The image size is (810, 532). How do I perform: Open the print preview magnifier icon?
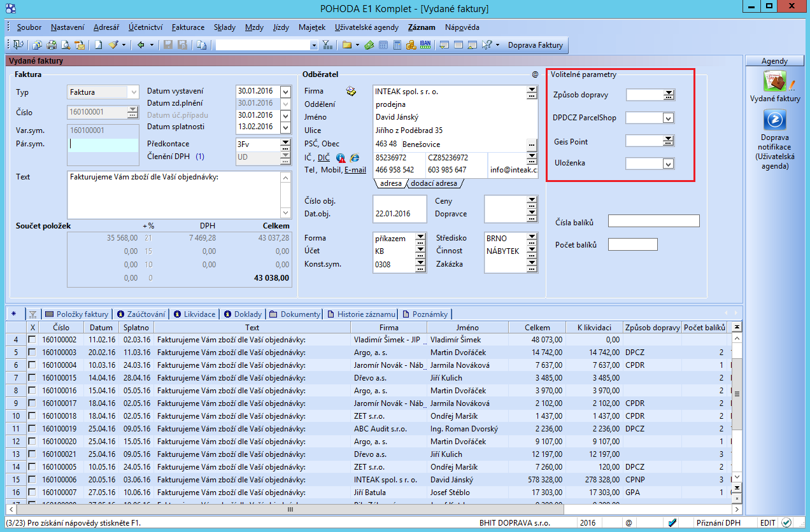click(65, 45)
